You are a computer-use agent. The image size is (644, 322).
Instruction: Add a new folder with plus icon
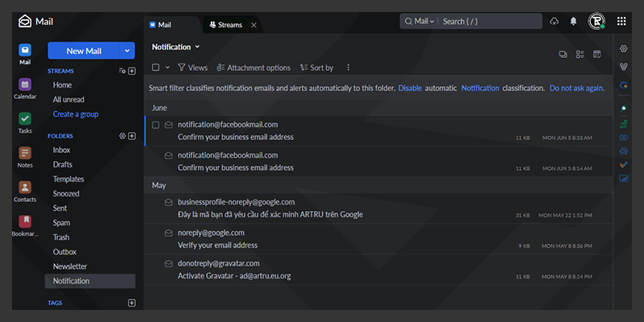pos(132,136)
